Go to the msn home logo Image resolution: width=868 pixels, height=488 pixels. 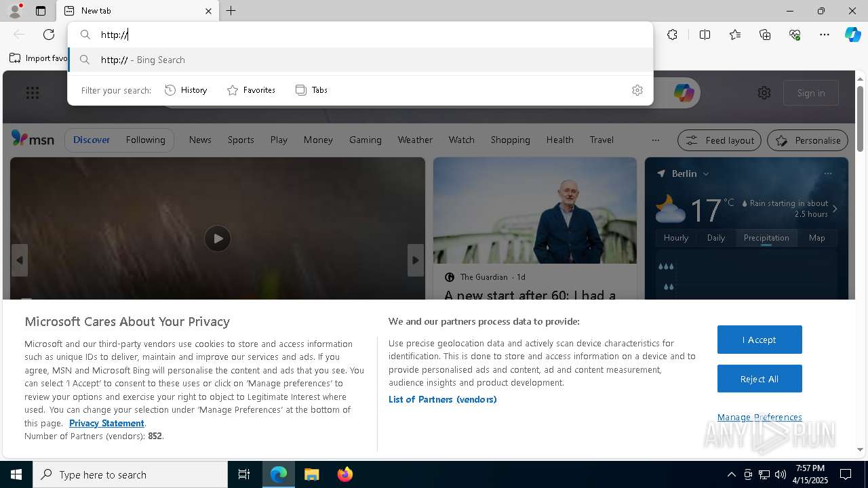coord(33,140)
